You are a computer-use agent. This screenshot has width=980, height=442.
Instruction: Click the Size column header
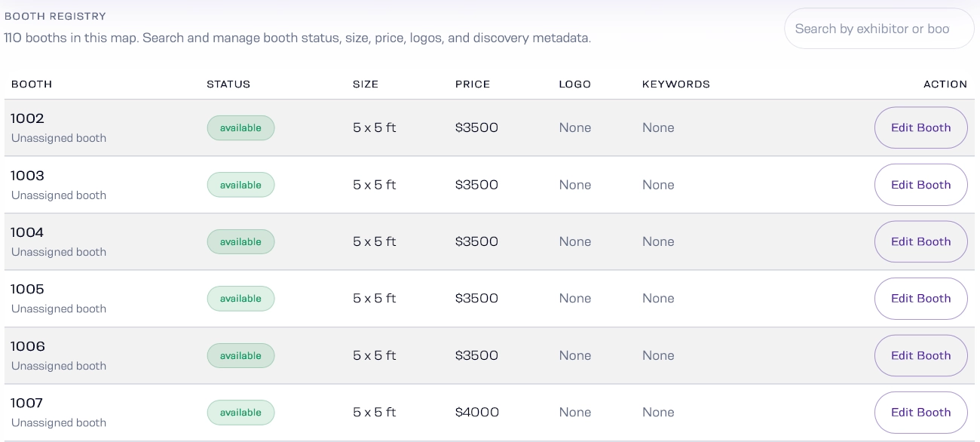pos(366,84)
